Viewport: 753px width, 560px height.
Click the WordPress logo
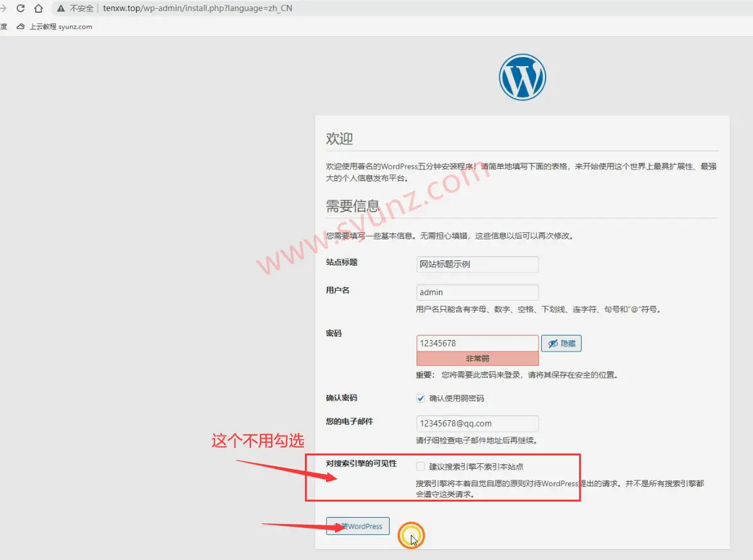[x=523, y=76]
